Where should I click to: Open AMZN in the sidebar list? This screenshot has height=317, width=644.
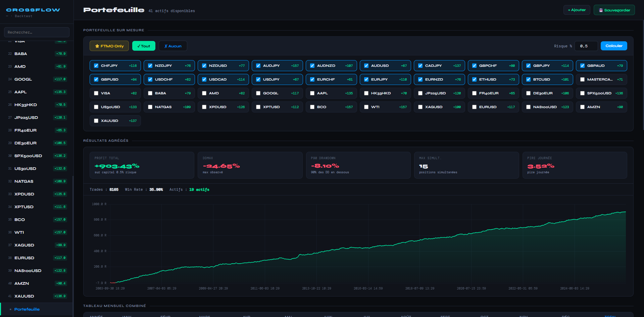pos(37,283)
